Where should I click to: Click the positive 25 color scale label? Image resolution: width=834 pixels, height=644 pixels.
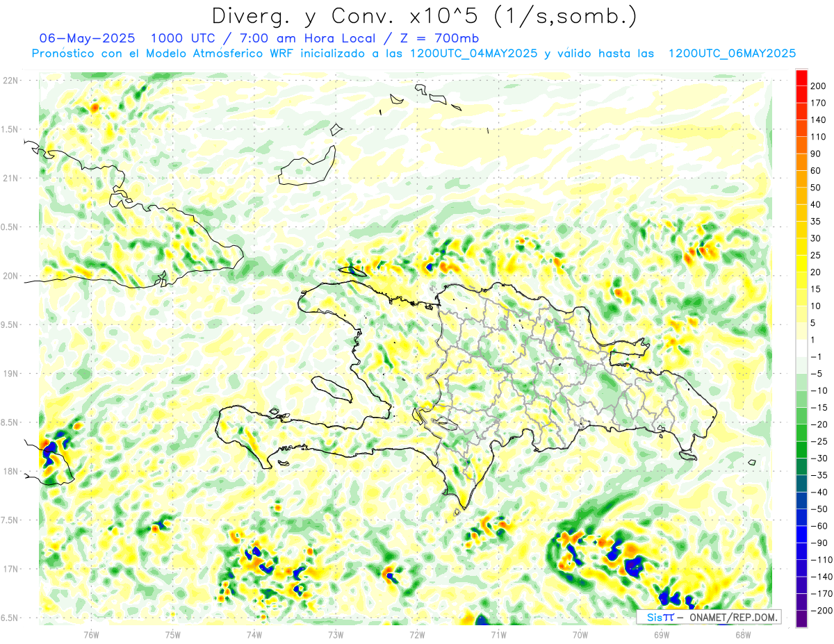click(x=816, y=255)
